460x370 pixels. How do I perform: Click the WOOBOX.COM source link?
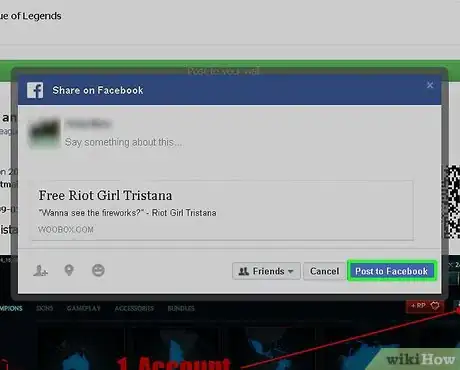point(66,229)
